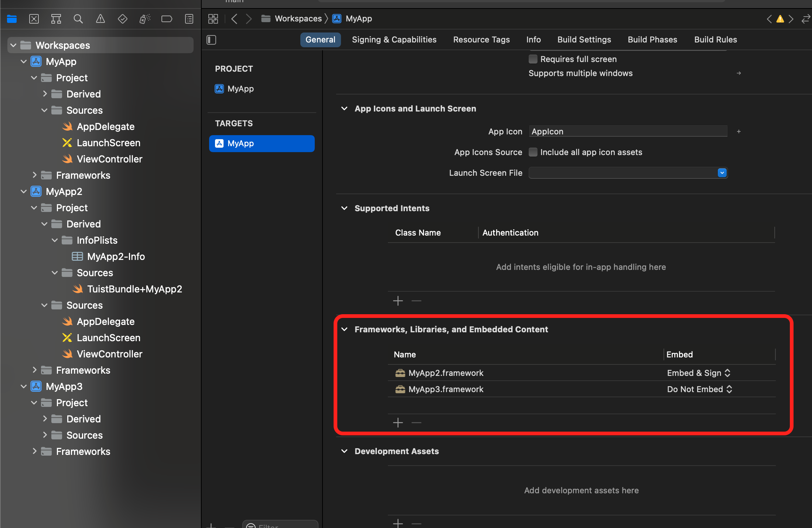The image size is (812, 528).
Task: Click the App Icon text field
Action: pos(628,131)
